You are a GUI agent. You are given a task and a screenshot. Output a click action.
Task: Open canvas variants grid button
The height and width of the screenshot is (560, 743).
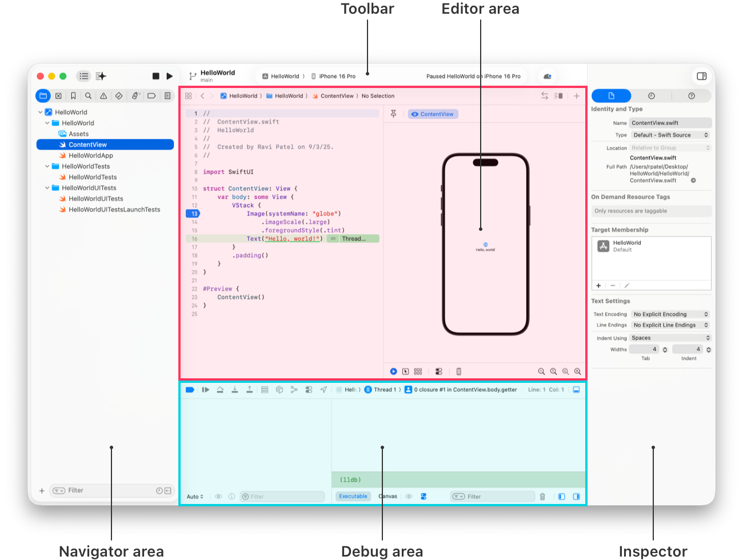418,371
